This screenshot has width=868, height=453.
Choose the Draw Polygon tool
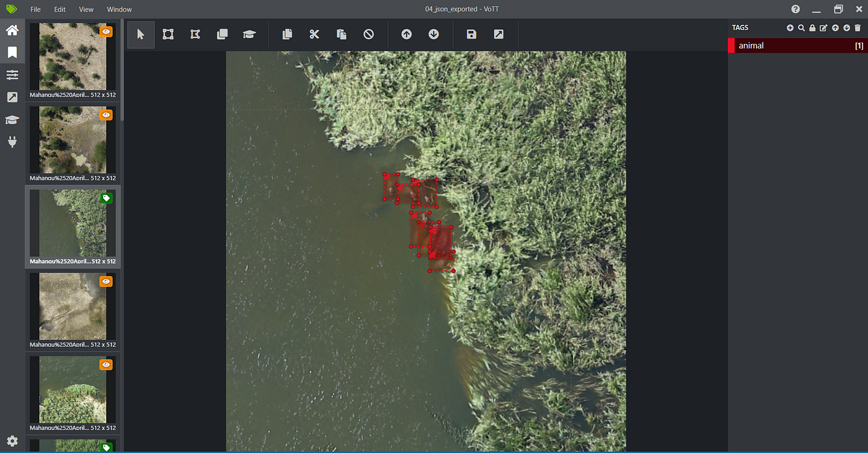[x=195, y=34]
